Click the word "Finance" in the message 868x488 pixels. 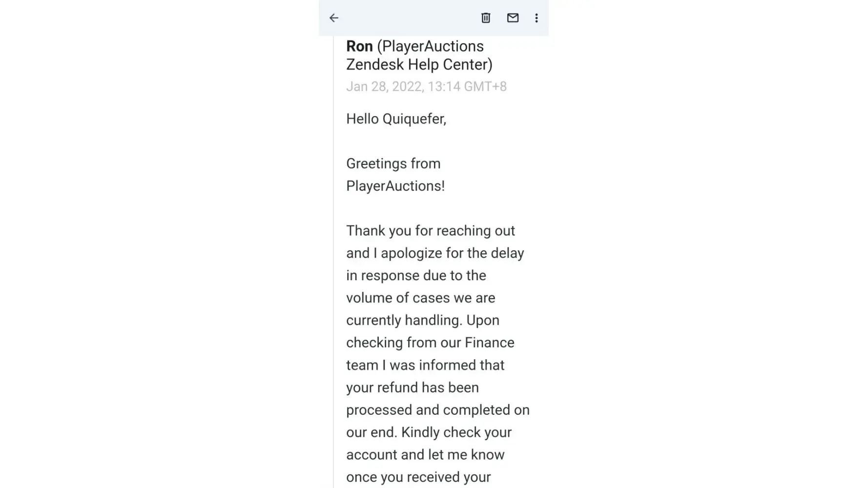coord(489,343)
